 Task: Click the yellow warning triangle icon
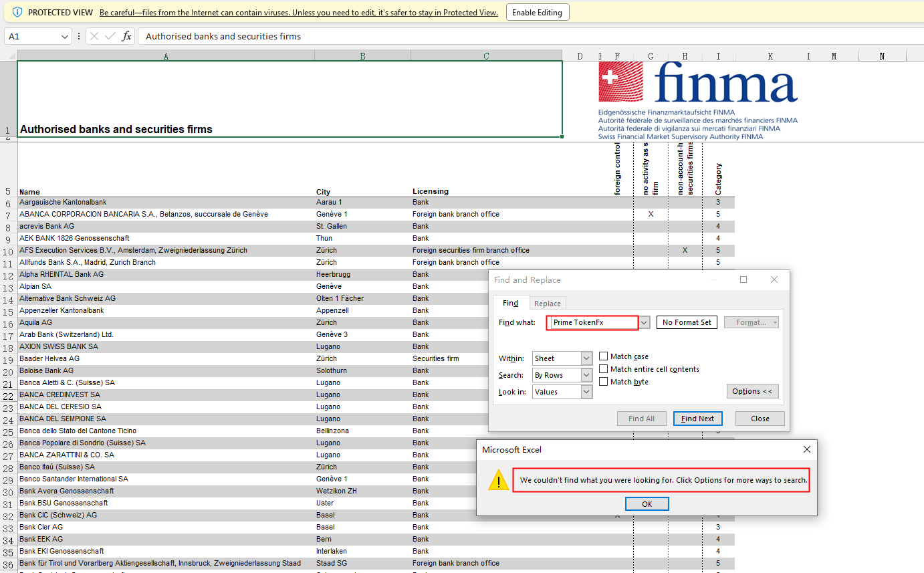point(498,480)
